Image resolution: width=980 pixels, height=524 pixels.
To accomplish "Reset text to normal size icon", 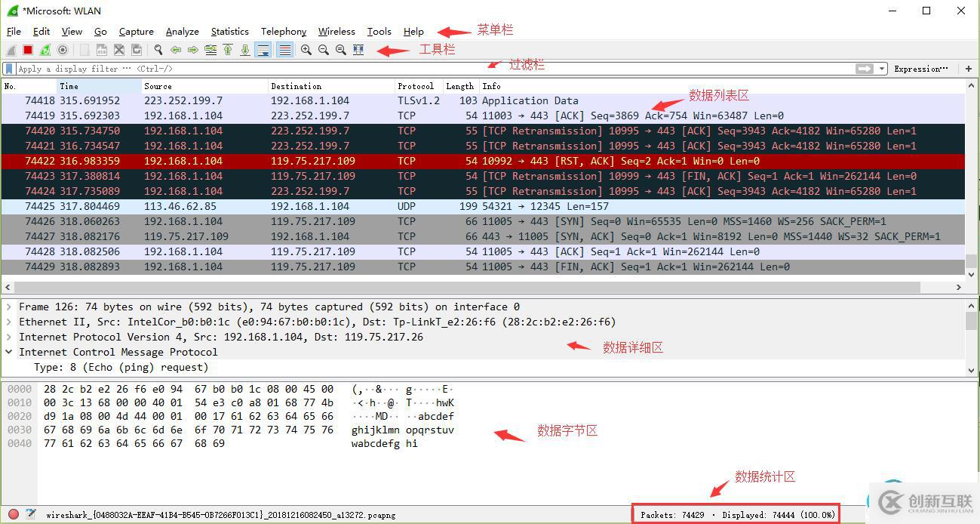I will pos(341,50).
